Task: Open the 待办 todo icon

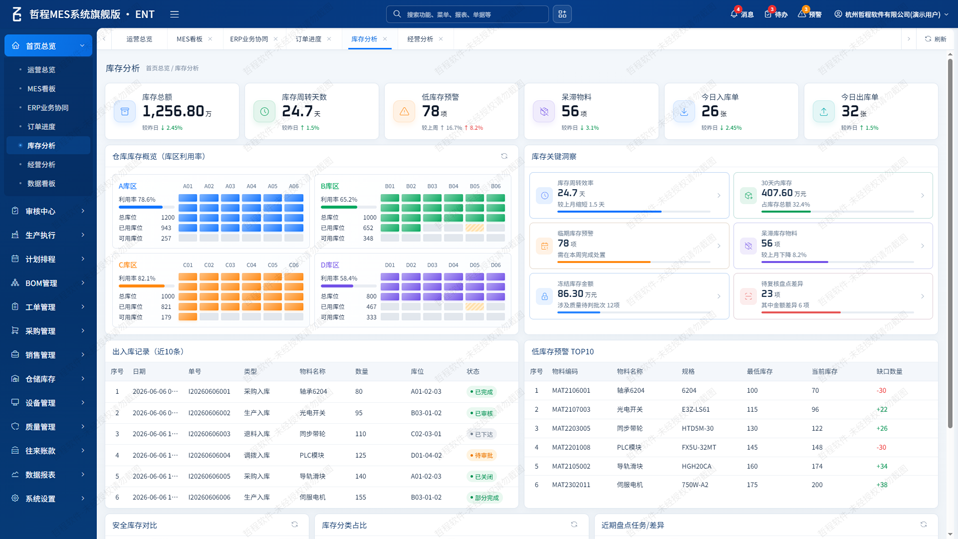Action: tap(769, 13)
